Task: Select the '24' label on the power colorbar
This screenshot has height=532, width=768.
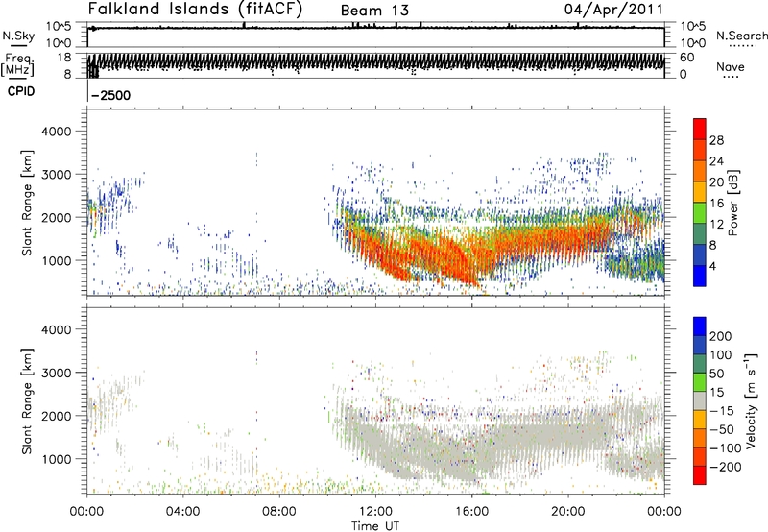Action: (716, 161)
